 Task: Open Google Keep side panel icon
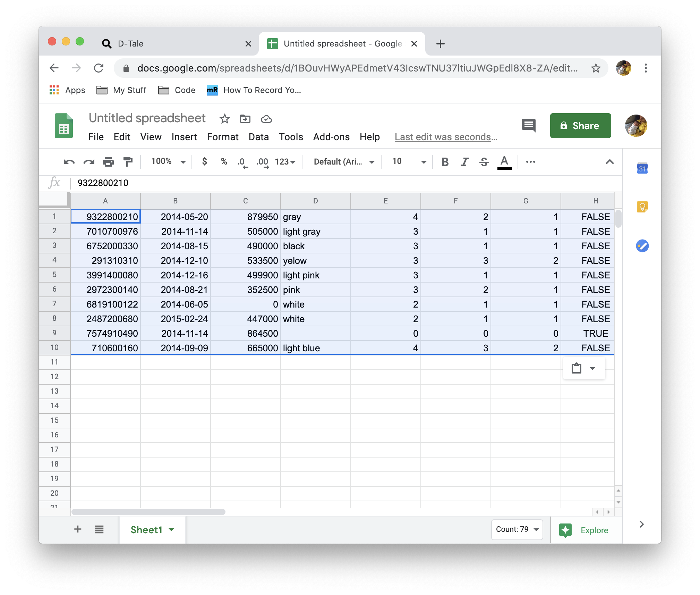(642, 207)
